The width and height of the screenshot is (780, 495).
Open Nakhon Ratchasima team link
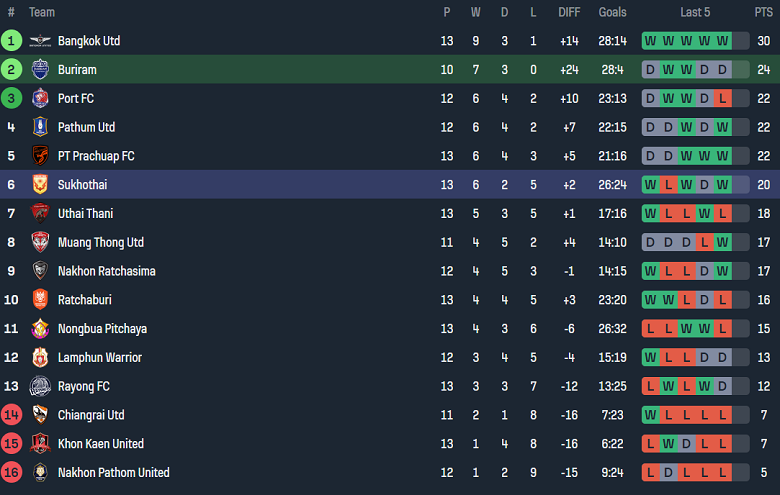coord(106,271)
